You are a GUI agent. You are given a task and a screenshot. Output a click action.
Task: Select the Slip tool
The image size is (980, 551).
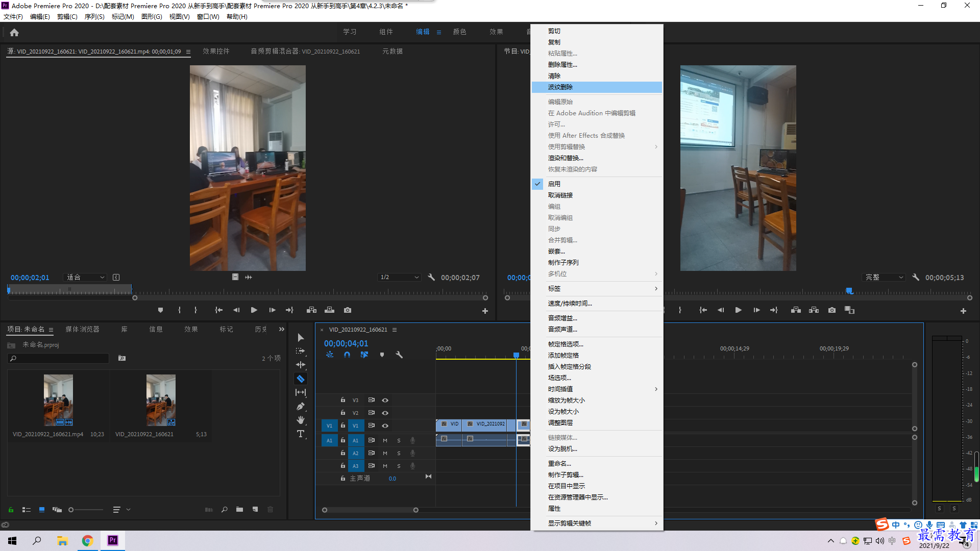click(301, 392)
